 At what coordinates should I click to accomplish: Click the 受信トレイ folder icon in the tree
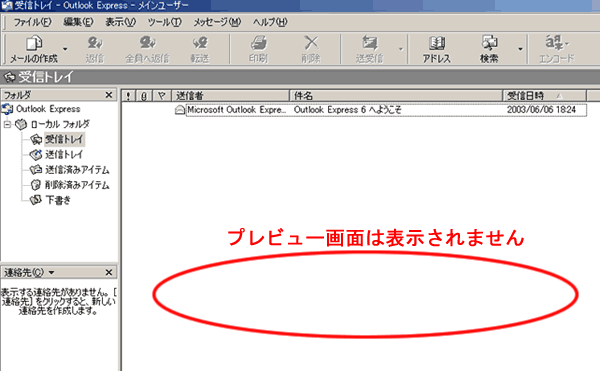[x=36, y=140]
